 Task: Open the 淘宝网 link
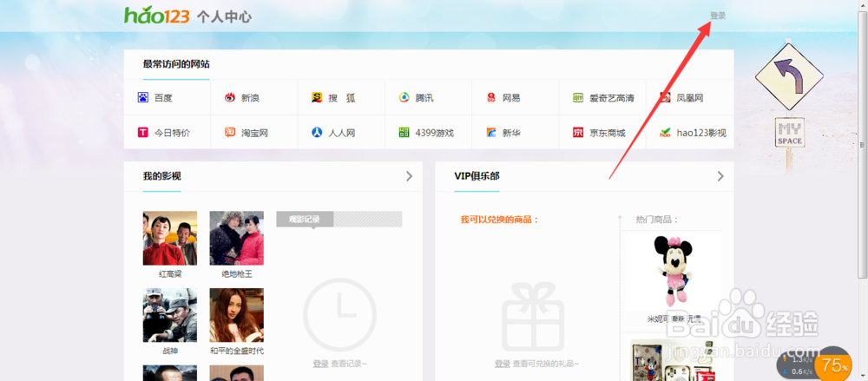click(254, 133)
